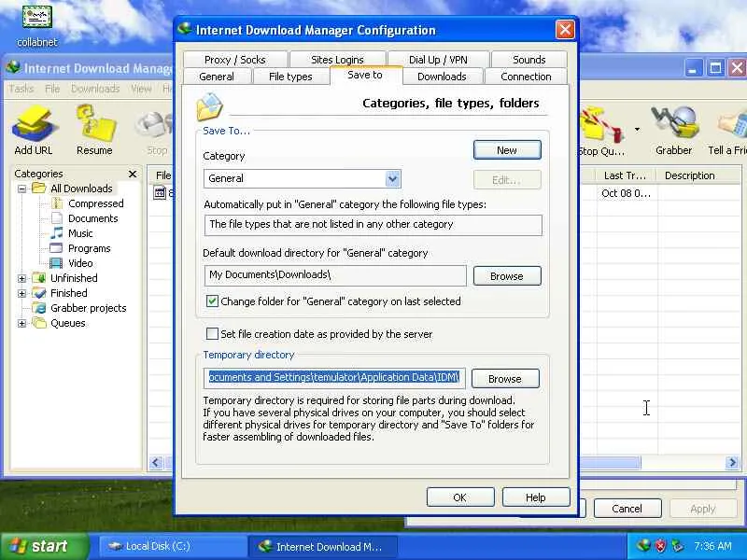Viewport: 747px width, 560px height.
Task: Click OK in the Configuration dialog
Action: pos(460,497)
